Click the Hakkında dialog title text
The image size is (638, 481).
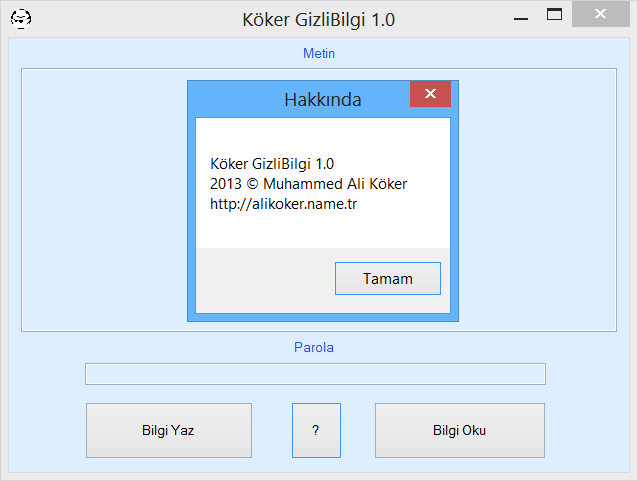[322, 100]
